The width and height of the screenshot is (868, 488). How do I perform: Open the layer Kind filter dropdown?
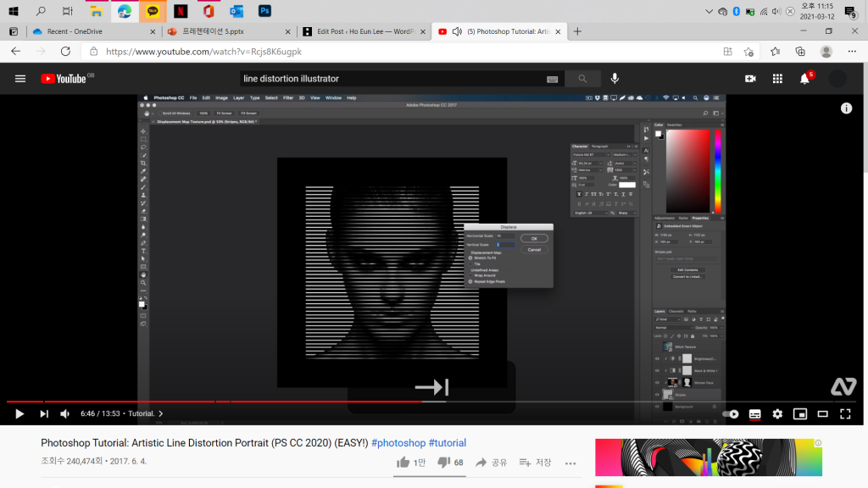click(x=668, y=319)
